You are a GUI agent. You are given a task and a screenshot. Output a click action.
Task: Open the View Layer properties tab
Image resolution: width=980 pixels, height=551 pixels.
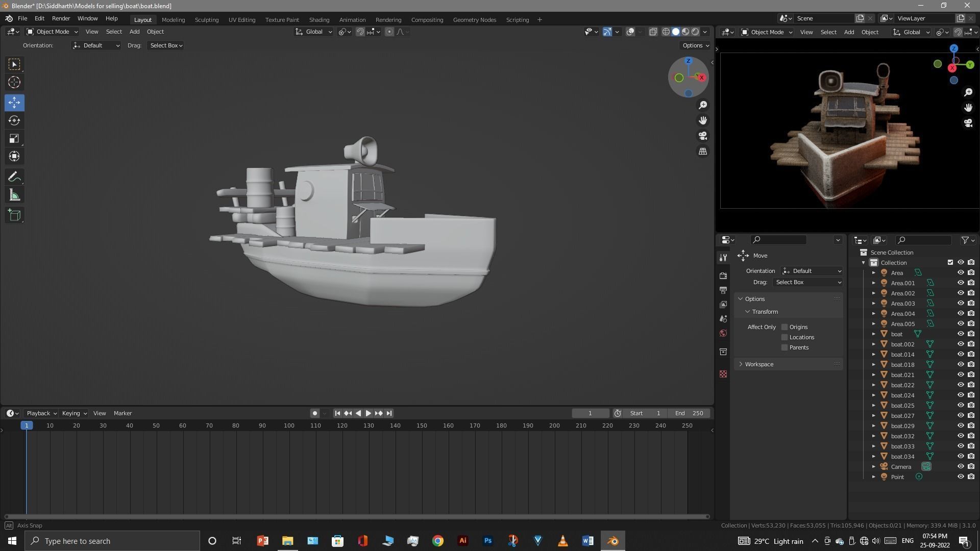[x=723, y=305]
